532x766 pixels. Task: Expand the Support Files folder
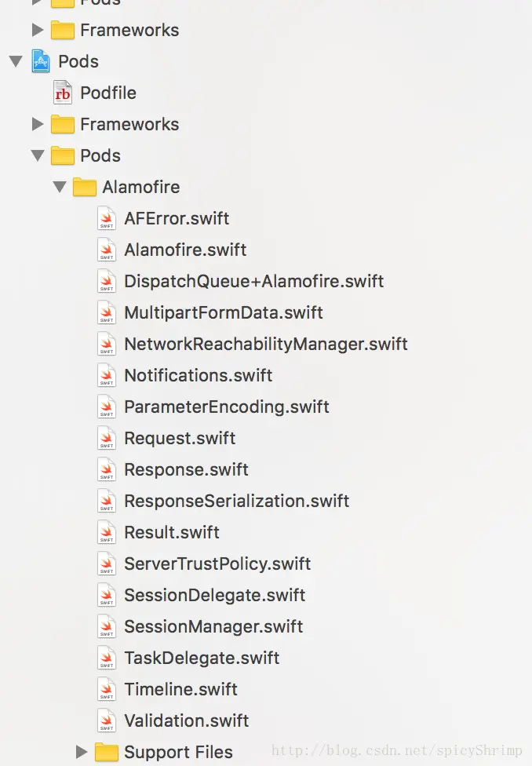pos(82,752)
